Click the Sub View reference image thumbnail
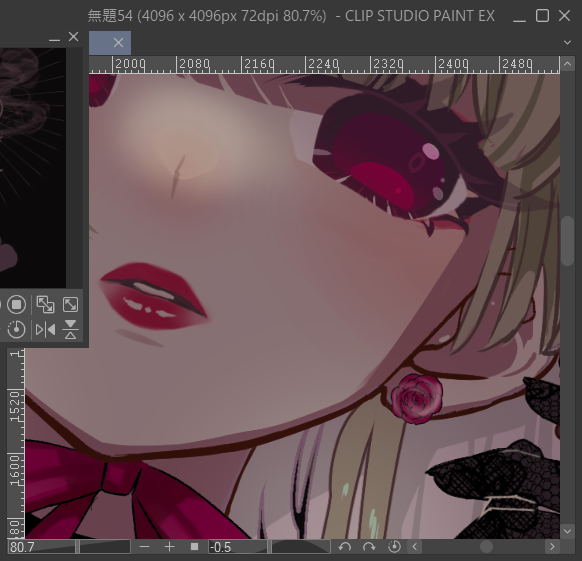The height and width of the screenshot is (561, 582). click(x=33, y=168)
